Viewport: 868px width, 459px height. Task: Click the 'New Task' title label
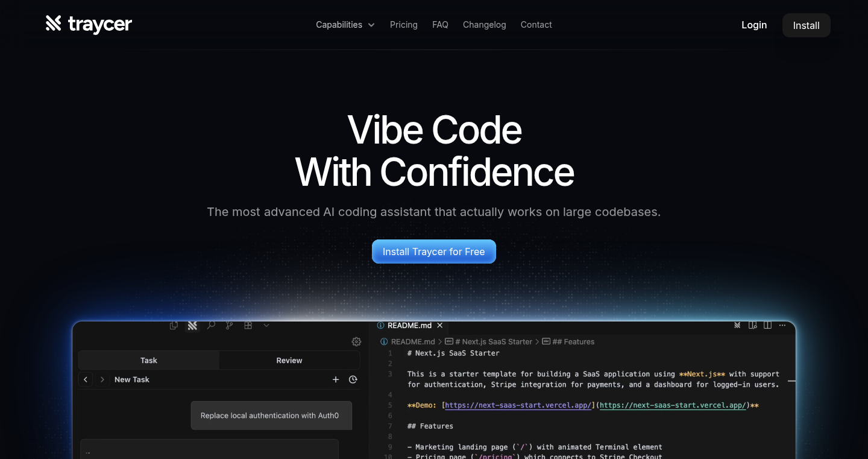tap(132, 379)
